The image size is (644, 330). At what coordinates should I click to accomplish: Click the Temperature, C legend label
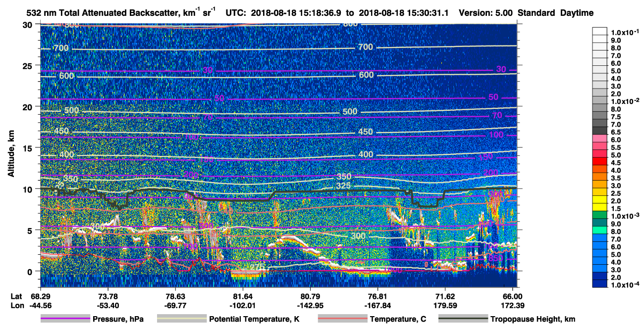point(398,320)
